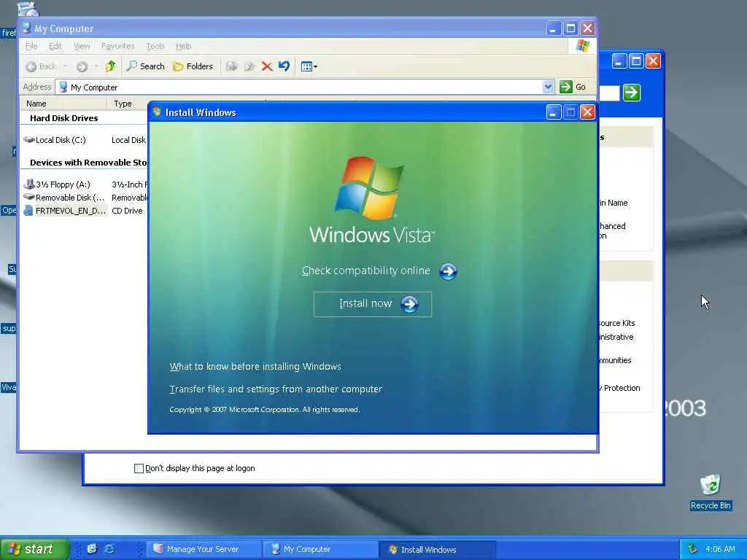Screen dimensions: 747x560
Task: Select the Removable Disk drive
Action: tap(64, 197)
